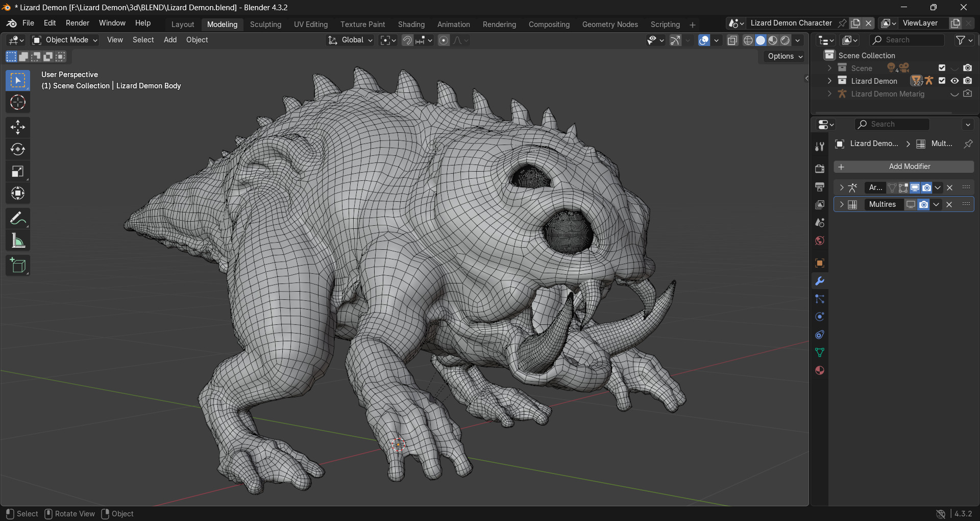Activate the 3D Cursor tool
This screenshot has height=521, width=980.
[18, 103]
